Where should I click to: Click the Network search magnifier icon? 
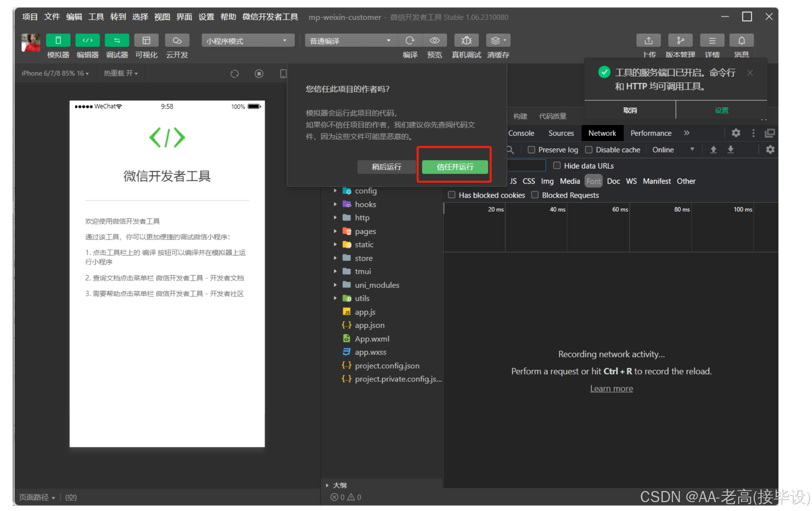pyautogui.click(x=510, y=150)
